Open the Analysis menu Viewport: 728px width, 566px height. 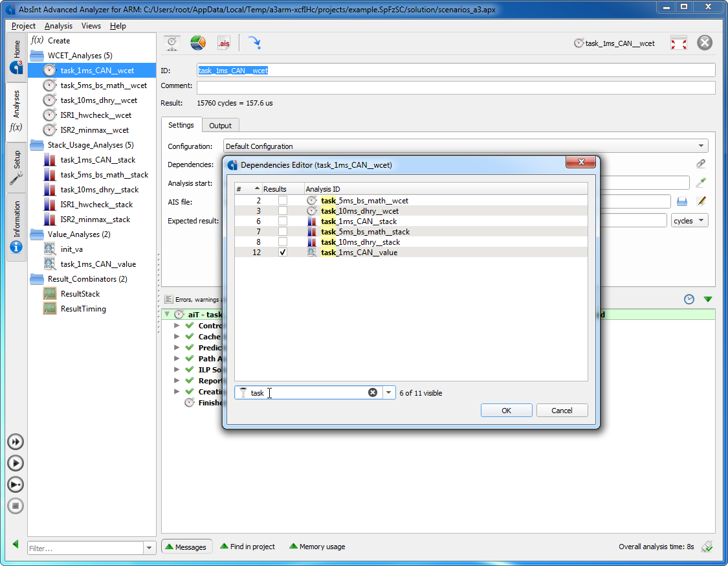pyautogui.click(x=58, y=25)
